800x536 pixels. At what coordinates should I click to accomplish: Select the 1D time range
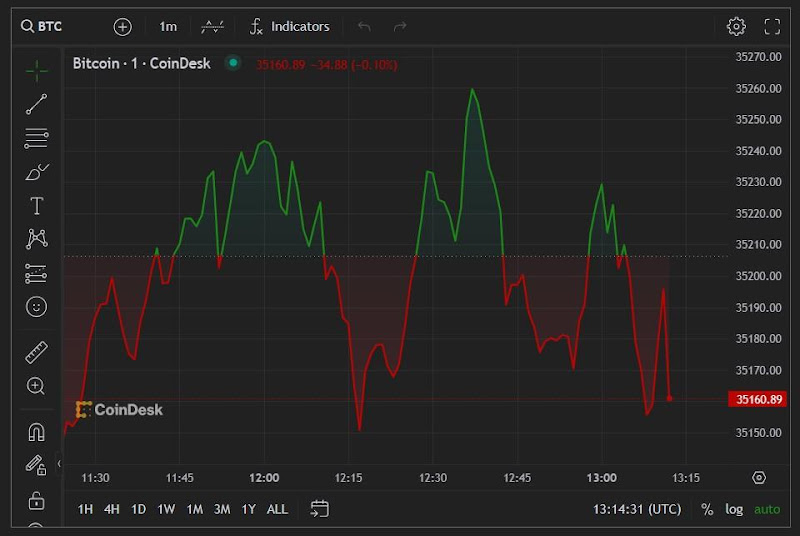138,509
